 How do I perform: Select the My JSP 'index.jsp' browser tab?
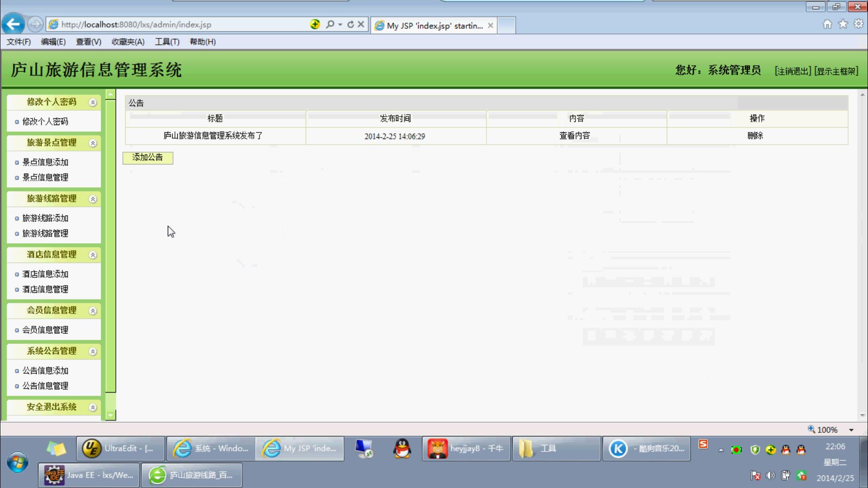434,26
